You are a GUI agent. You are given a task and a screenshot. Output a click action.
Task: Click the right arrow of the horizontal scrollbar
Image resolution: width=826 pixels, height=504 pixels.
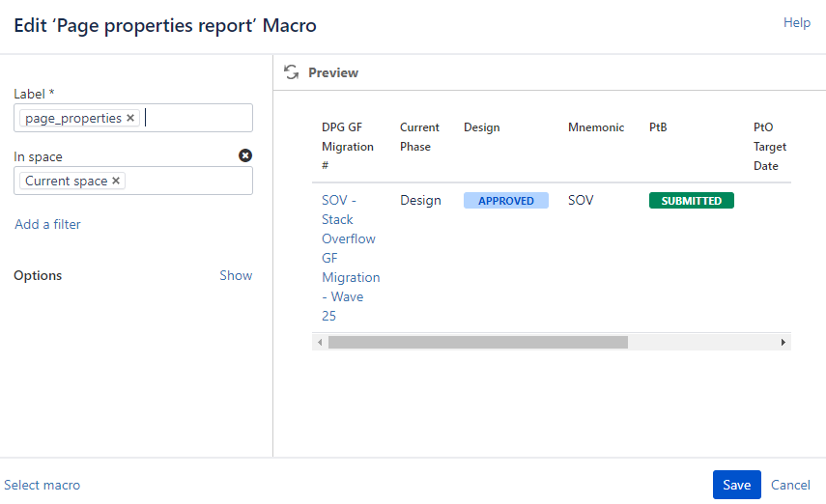[x=783, y=343]
